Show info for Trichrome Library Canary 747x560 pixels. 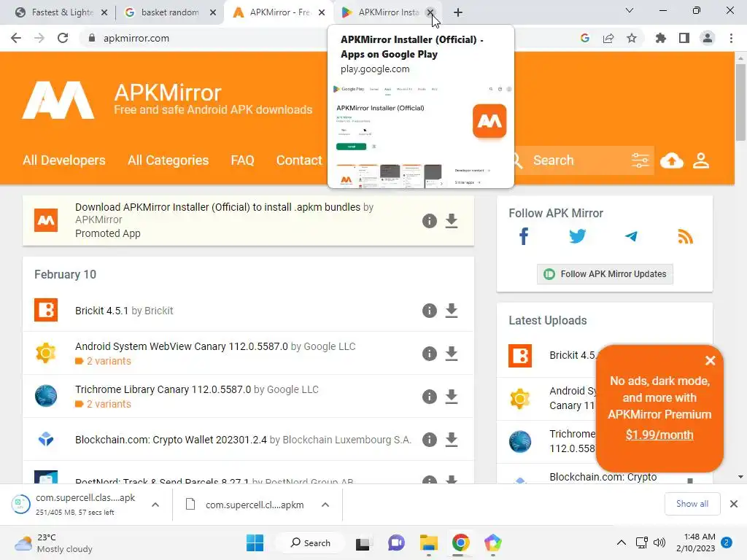click(429, 396)
